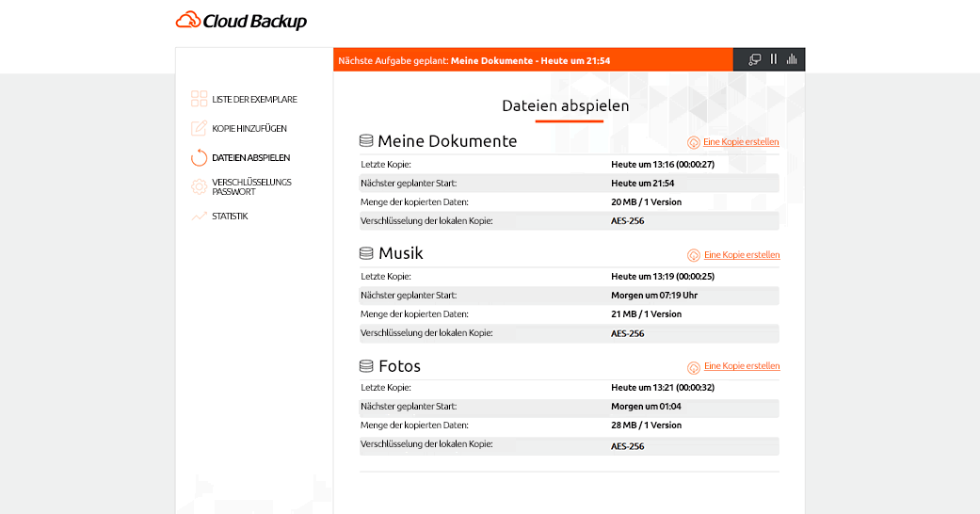
Task: Click the remote connection icon in top bar
Action: (x=754, y=59)
